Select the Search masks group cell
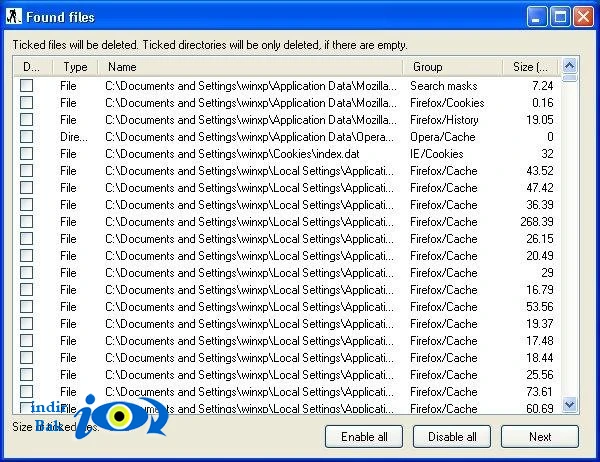The height and width of the screenshot is (462, 600). click(443, 86)
